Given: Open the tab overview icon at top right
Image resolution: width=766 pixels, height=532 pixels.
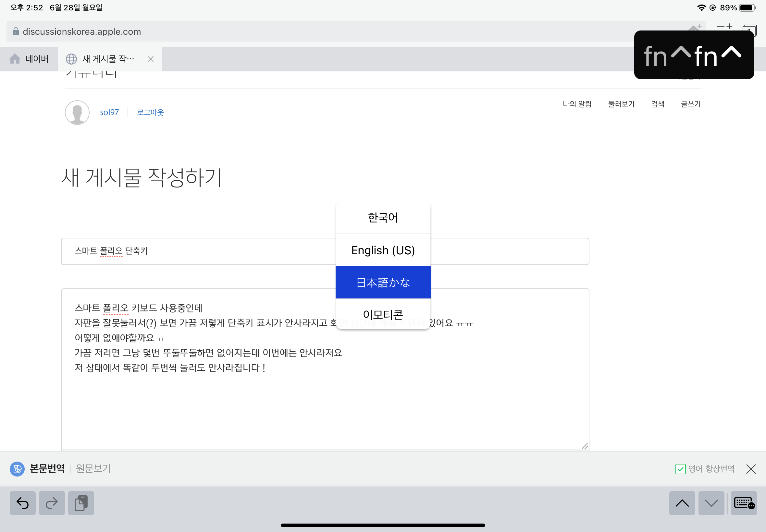Looking at the screenshot, I should (750, 31).
